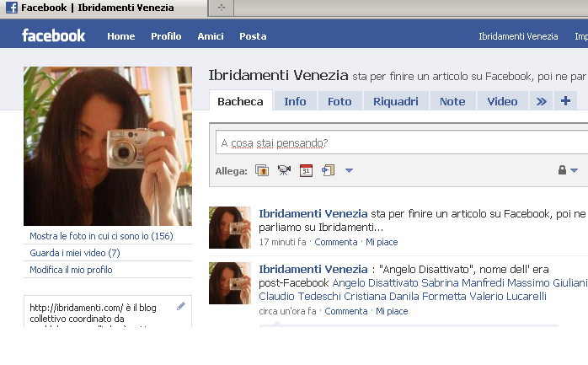The height and width of the screenshot is (365, 588).
Task: Attach a link using the link icon
Action: (329, 170)
